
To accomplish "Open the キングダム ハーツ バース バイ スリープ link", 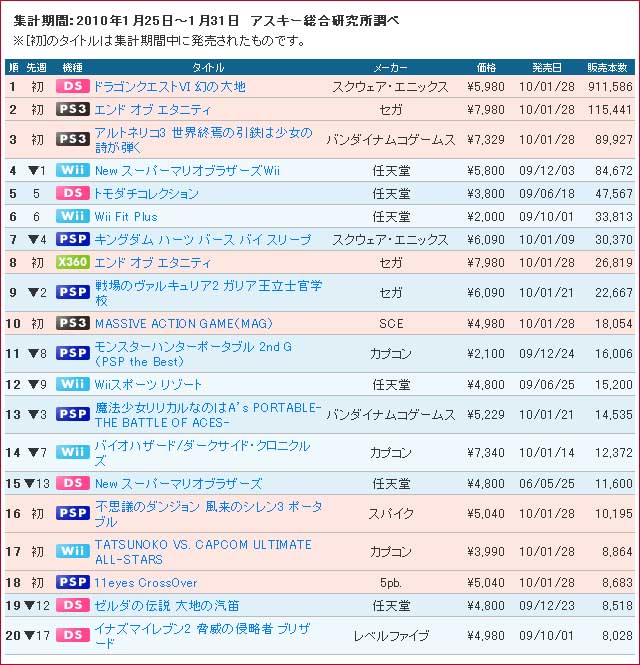I will [x=202, y=240].
